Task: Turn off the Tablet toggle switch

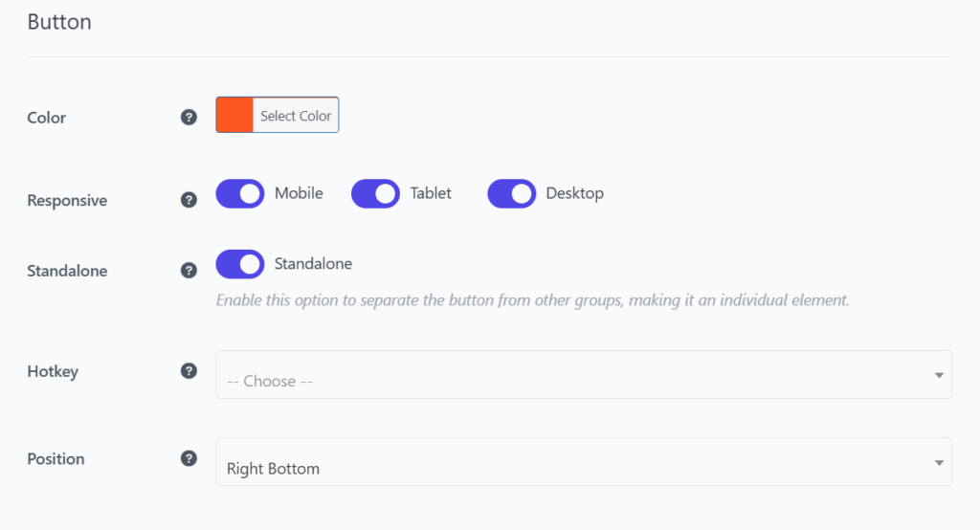Action: coord(375,194)
